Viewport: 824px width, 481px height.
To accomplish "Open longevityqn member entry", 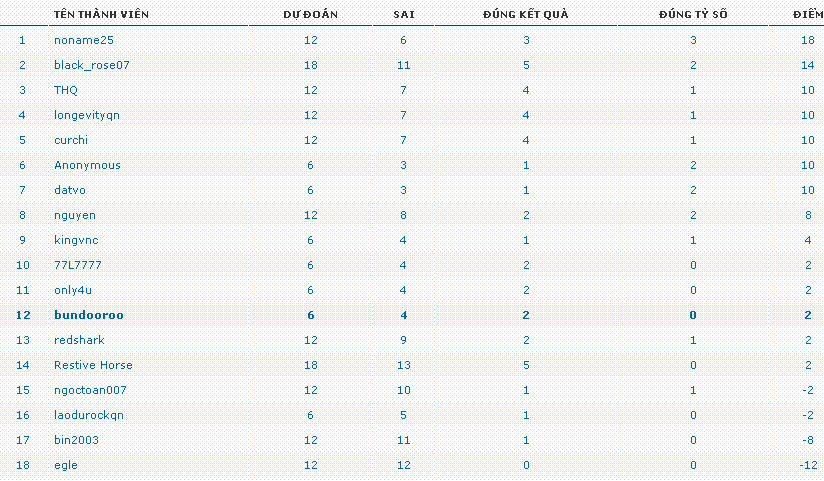I will pos(87,115).
